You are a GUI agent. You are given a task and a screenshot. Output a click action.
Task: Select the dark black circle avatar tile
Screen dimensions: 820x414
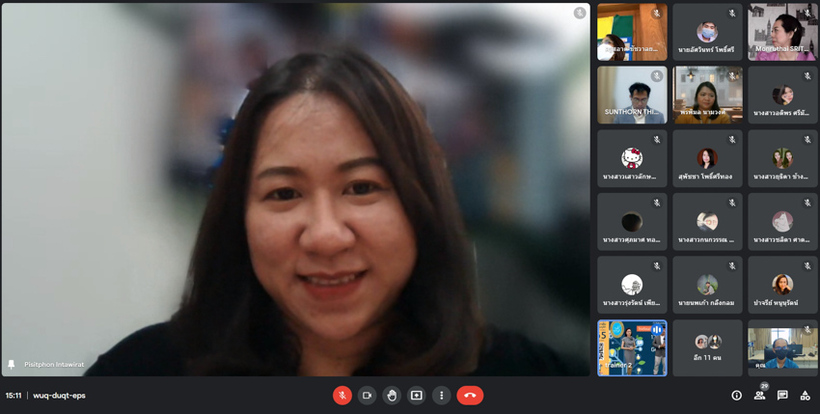[x=632, y=222]
